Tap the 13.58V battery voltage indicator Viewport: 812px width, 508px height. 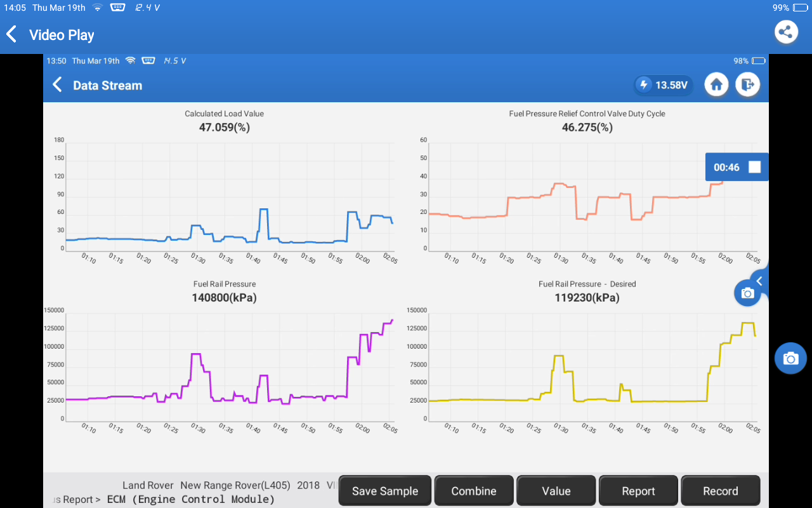pos(664,85)
